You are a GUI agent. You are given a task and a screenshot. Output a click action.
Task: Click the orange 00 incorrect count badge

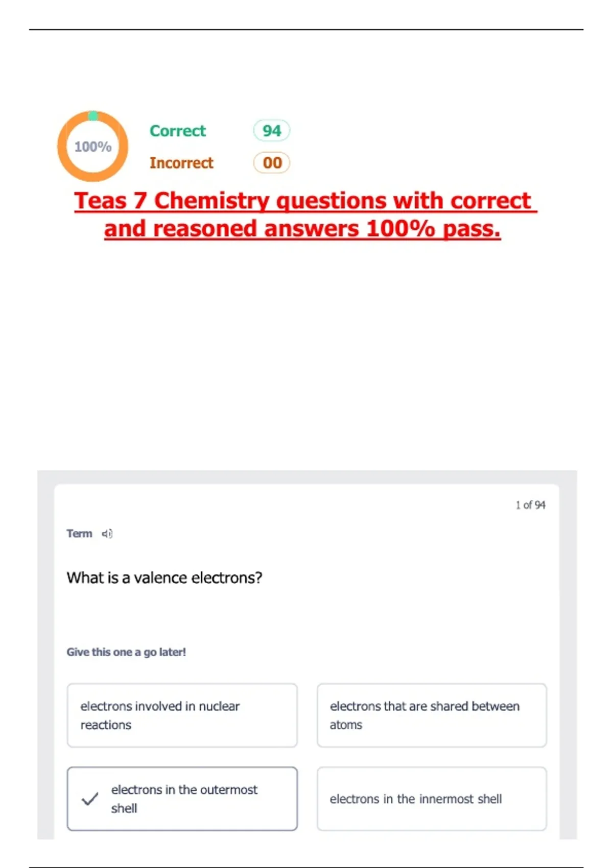click(x=272, y=163)
